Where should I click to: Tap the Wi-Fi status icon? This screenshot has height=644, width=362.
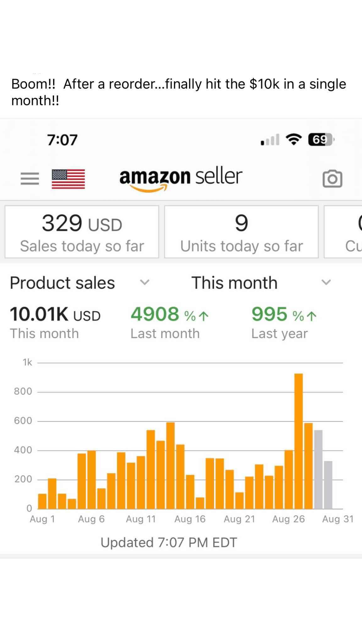point(293,139)
